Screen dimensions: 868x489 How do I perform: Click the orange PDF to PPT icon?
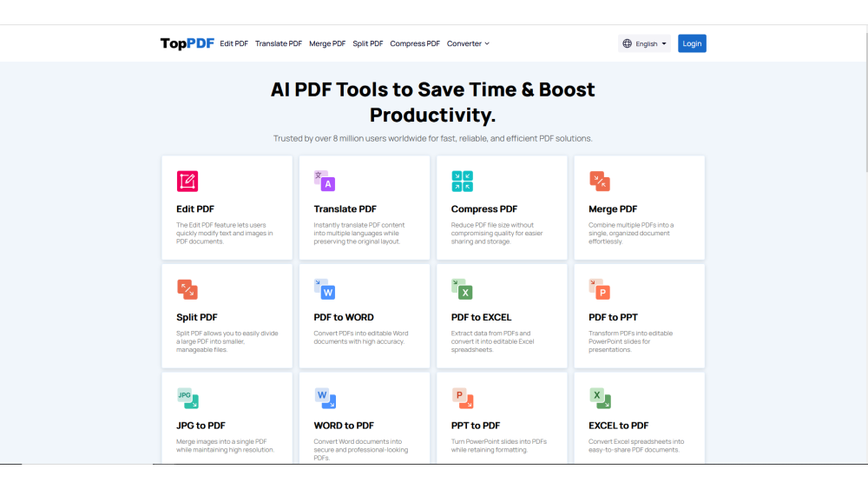pyautogui.click(x=600, y=289)
